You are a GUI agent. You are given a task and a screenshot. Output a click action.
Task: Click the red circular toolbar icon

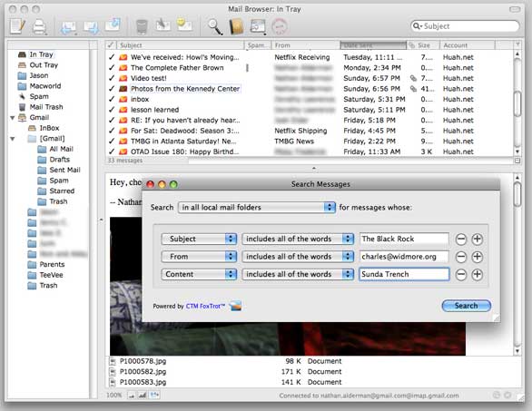click(280, 27)
